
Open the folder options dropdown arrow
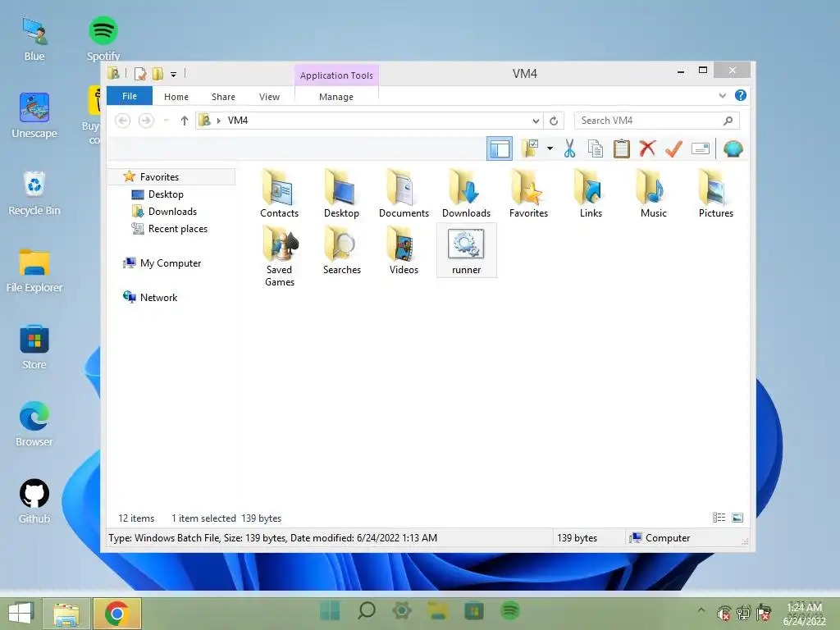pos(550,148)
